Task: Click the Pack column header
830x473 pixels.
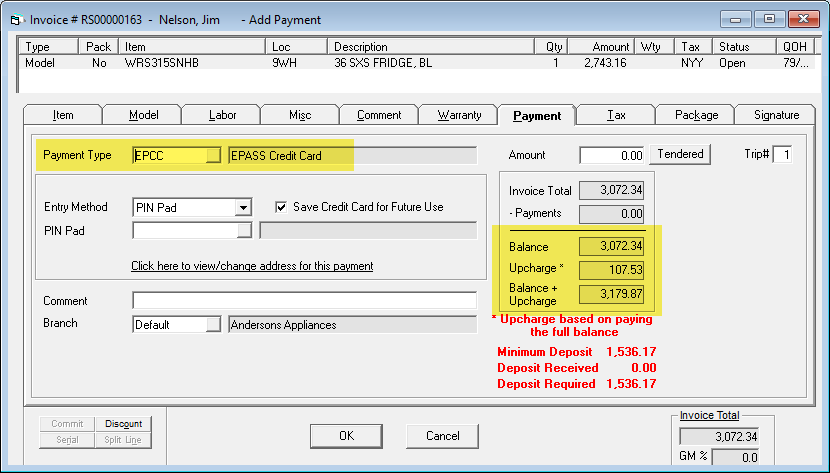Action: tap(98, 47)
